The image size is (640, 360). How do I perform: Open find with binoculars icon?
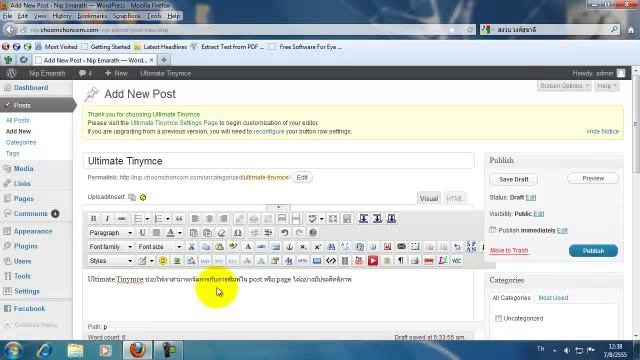331,247
